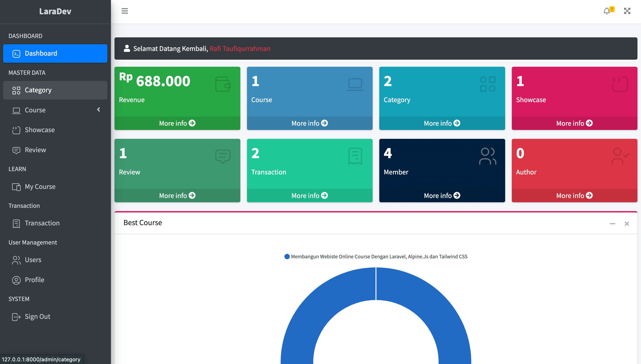Expand the Course submenu arrow

point(99,109)
